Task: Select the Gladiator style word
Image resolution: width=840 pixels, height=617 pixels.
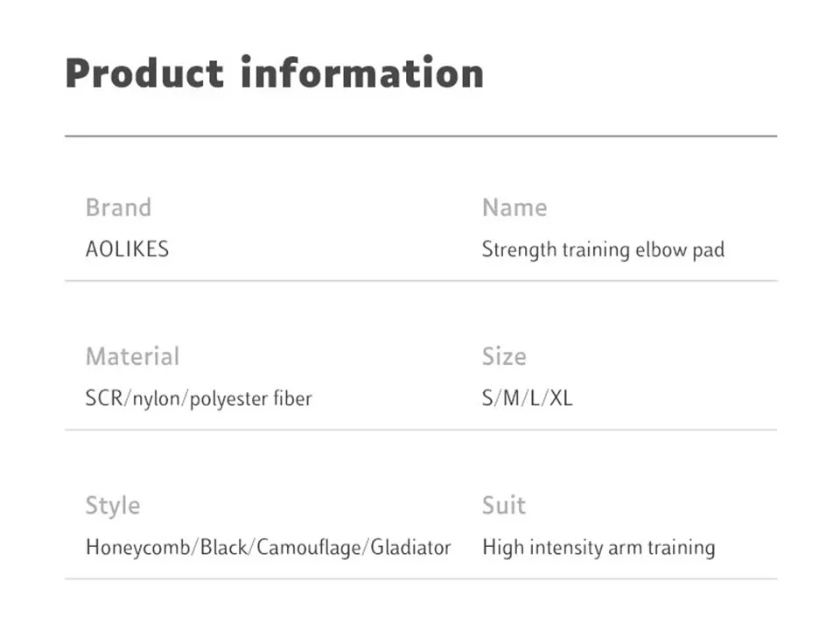Action: (x=411, y=548)
